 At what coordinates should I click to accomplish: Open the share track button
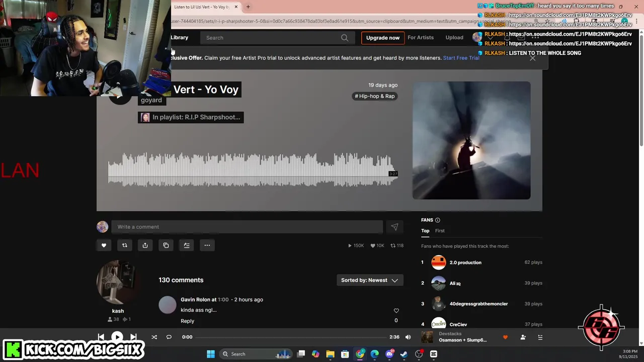click(145, 245)
